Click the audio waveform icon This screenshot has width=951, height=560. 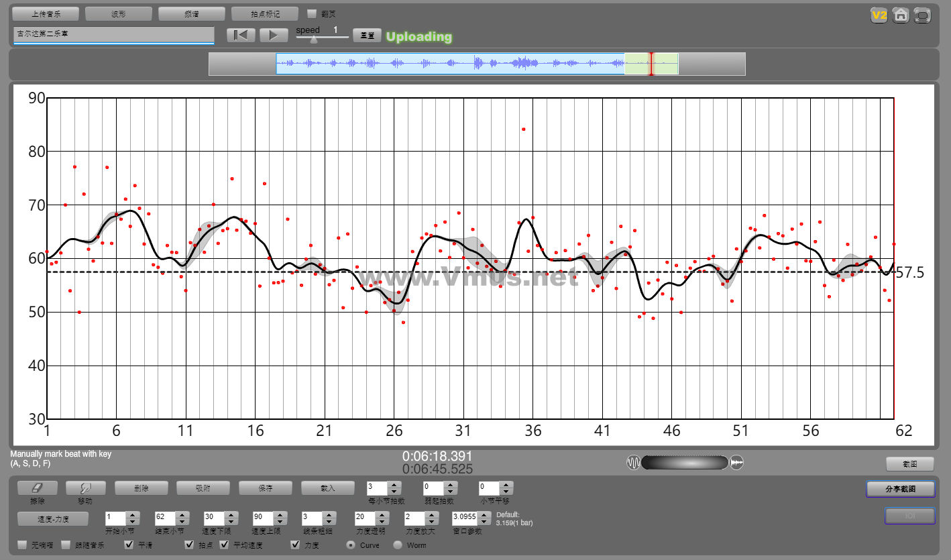(x=737, y=463)
